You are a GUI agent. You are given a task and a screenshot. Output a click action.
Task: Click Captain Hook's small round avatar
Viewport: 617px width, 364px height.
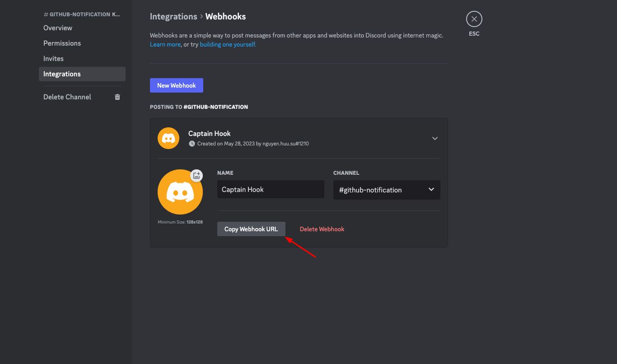click(x=168, y=138)
